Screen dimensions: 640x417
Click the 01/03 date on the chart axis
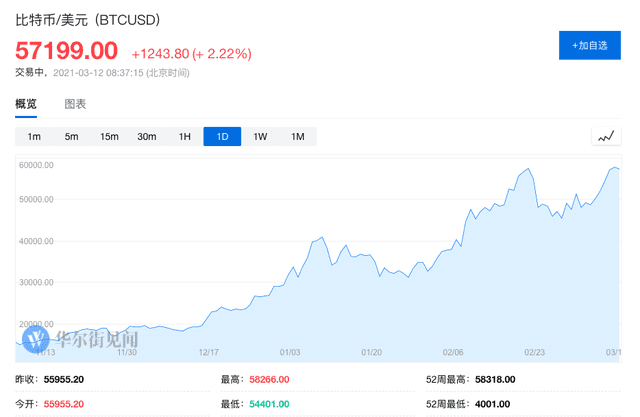pos(290,352)
